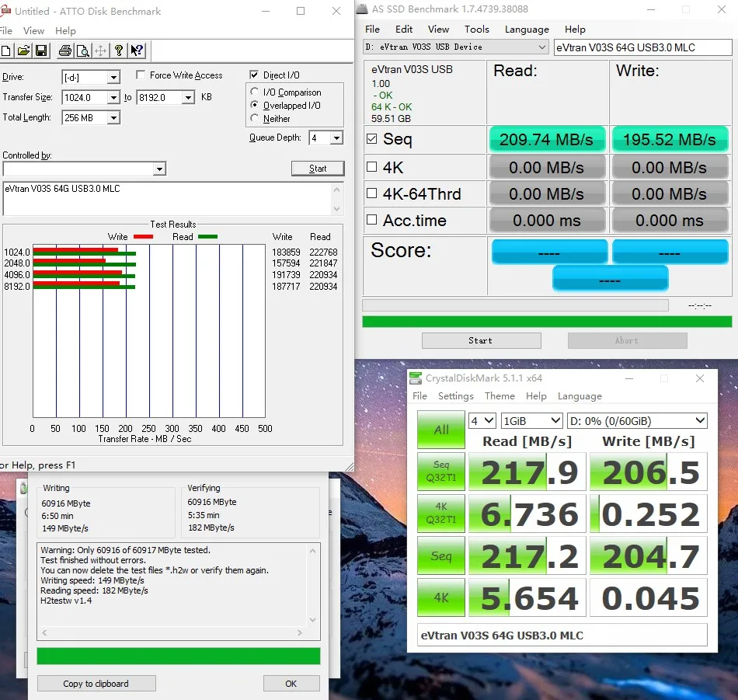Viewport: 738px width, 700px height.
Task: Open the 1024.0 transfer size dropdown
Action: point(113,97)
